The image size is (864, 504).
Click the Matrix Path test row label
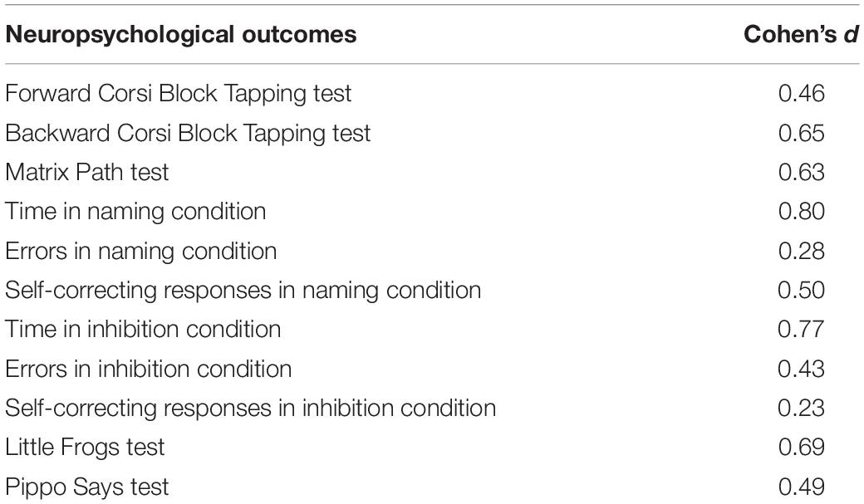[x=86, y=173]
